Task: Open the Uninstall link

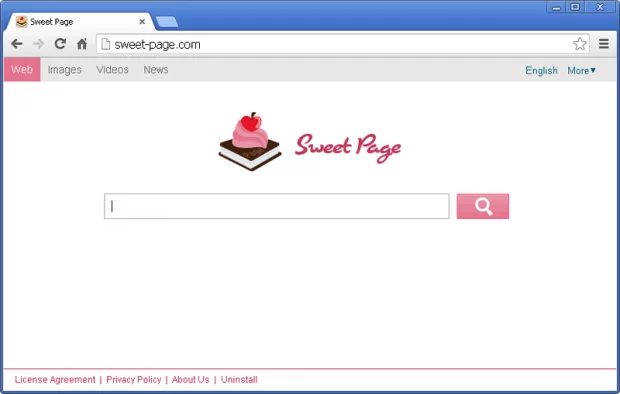Action: [x=239, y=380]
